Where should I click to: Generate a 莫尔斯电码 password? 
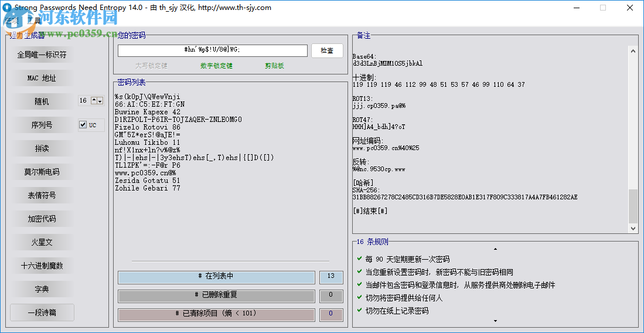point(42,172)
